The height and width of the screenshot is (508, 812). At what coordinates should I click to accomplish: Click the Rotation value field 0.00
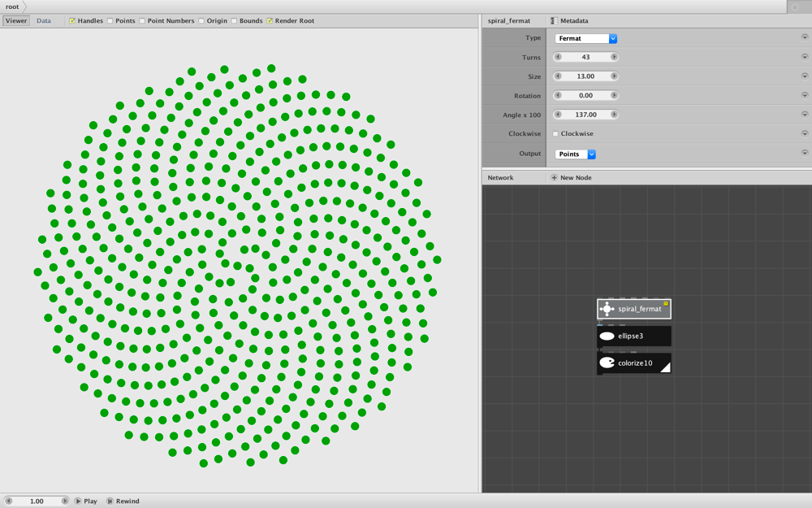pyautogui.click(x=585, y=95)
